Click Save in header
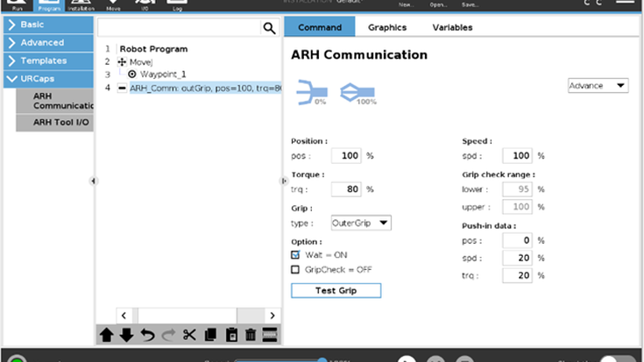The image size is (644, 362). pyautogui.click(x=470, y=4)
